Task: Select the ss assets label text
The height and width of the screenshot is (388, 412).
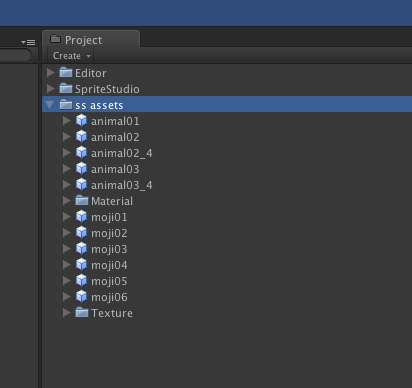Action: coord(99,105)
